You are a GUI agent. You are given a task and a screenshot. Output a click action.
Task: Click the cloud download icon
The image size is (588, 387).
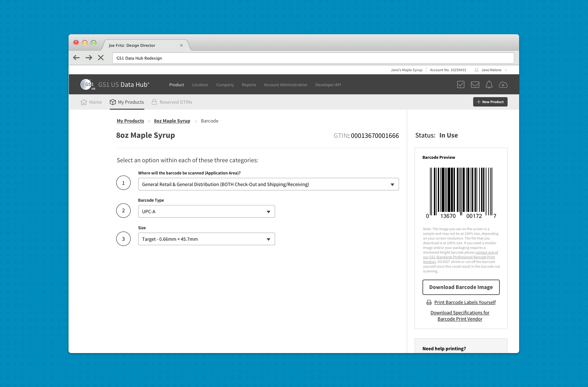pyautogui.click(x=503, y=84)
